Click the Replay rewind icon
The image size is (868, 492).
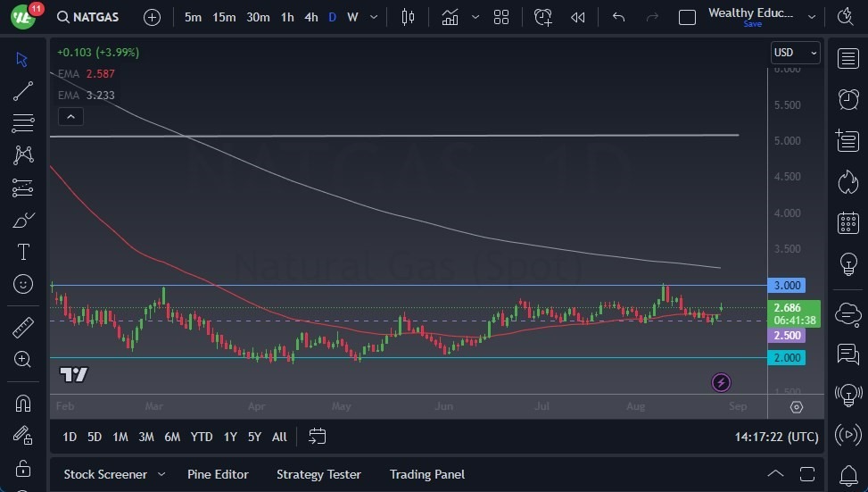(x=578, y=17)
